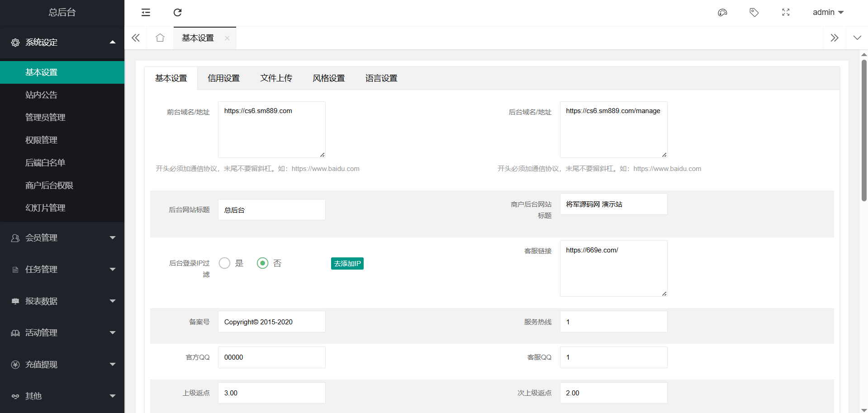This screenshot has width=868, height=413.
Task: Click the 后台网站标题 input field
Action: tap(271, 210)
